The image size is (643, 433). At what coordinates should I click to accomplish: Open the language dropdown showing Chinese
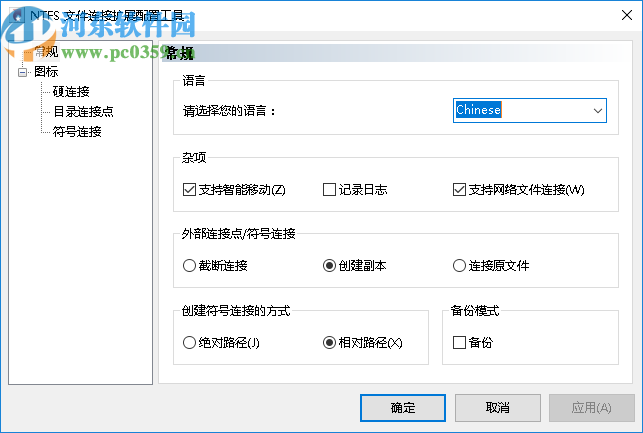(529, 110)
